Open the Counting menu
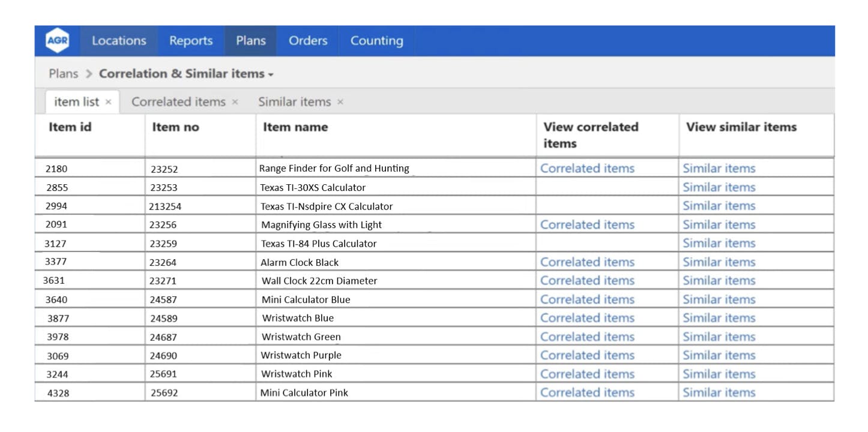868x432 pixels. coord(376,41)
